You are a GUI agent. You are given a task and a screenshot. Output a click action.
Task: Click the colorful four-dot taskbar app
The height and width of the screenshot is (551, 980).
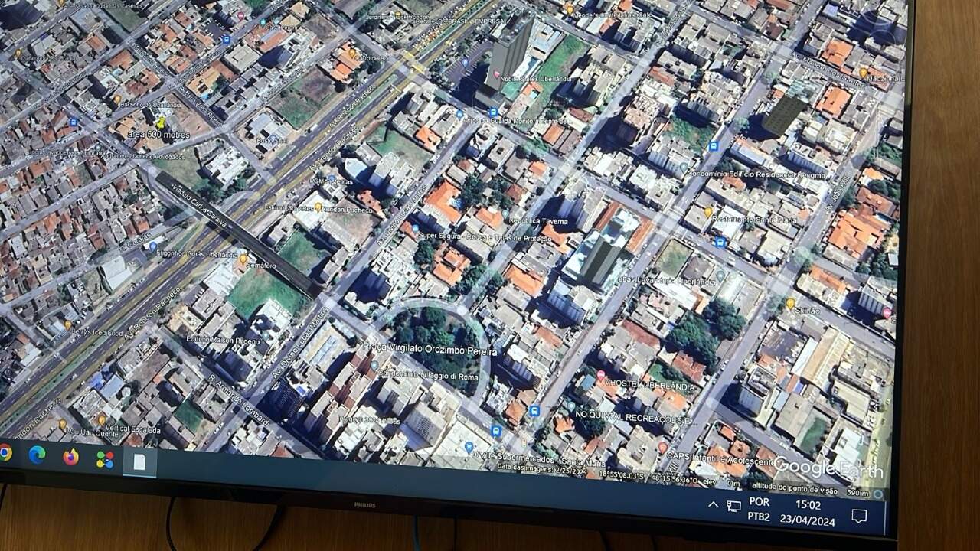(105, 459)
